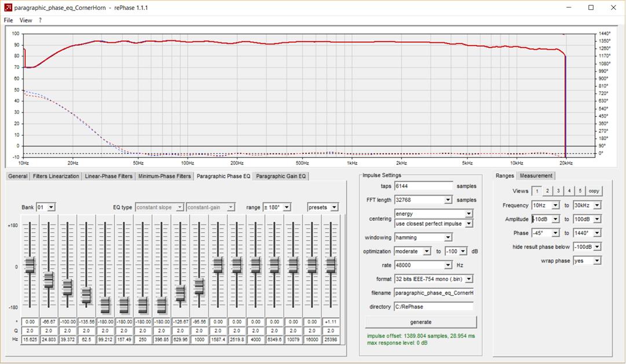Image resolution: width=626 pixels, height=364 pixels.
Task: Click the views copy button
Action: [x=594, y=191]
